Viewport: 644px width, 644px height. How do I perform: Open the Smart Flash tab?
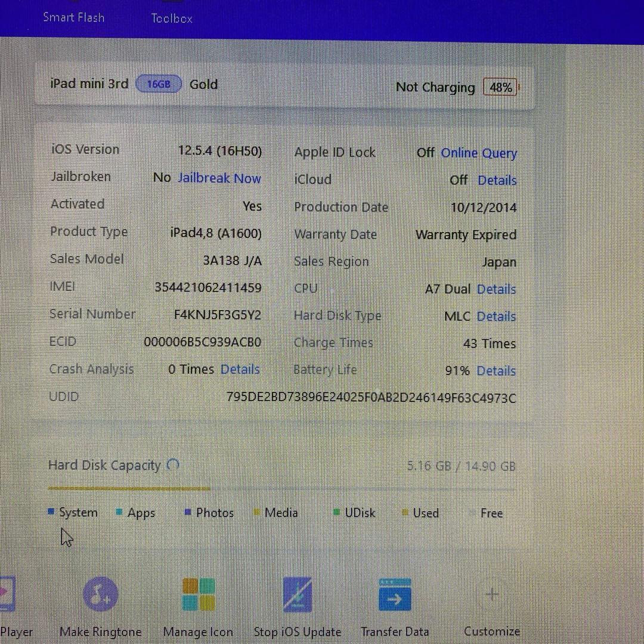click(x=73, y=17)
